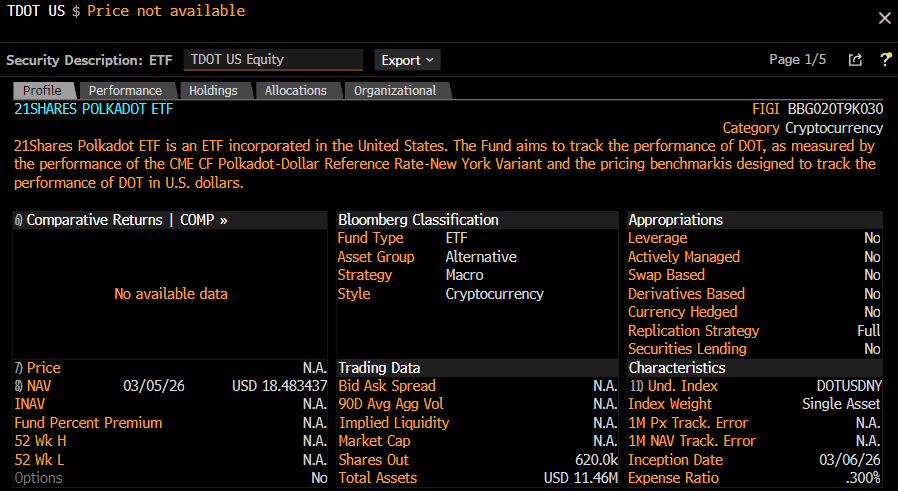The width and height of the screenshot is (898, 491).
Task: Expand the Export dropdown
Action: point(409,60)
